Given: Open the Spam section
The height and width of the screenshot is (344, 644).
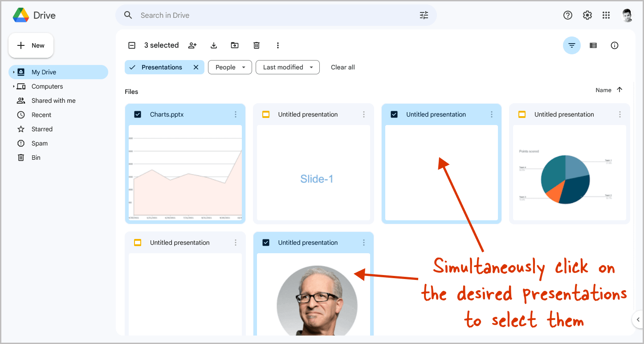Looking at the screenshot, I should pyautogui.click(x=40, y=143).
